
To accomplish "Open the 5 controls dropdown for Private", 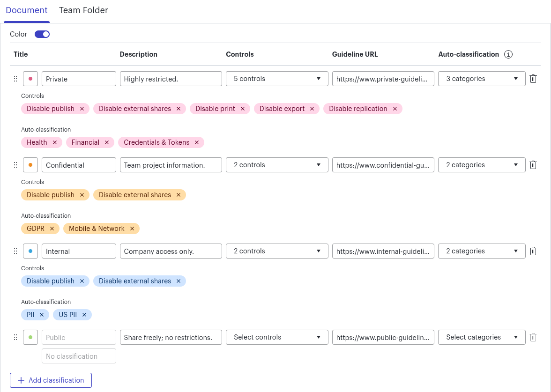I will pyautogui.click(x=277, y=79).
